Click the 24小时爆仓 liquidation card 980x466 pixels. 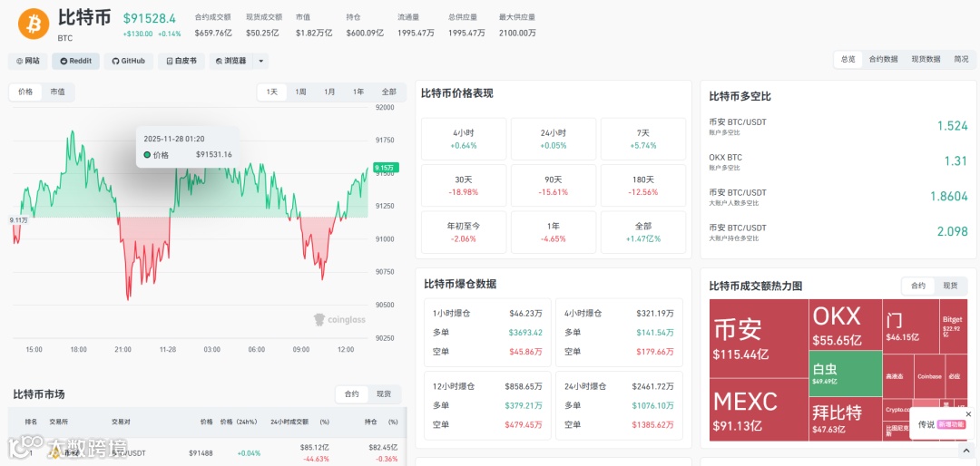(x=620, y=406)
